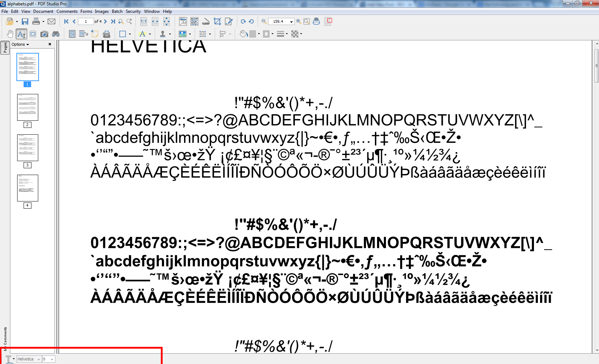Expand the Image tool dropdown arrow
The height and width of the screenshot is (364, 599).
[x=190, y=34]
